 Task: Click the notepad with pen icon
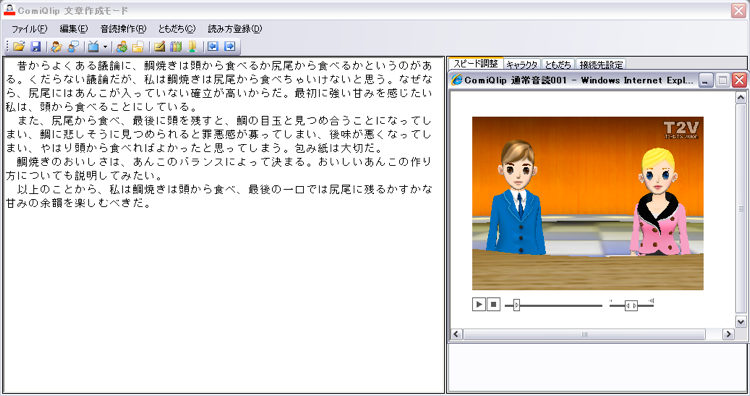[x=159, y=46]
